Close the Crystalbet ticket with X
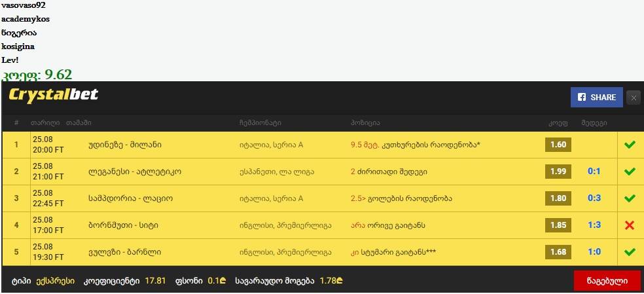 point(634,98)
